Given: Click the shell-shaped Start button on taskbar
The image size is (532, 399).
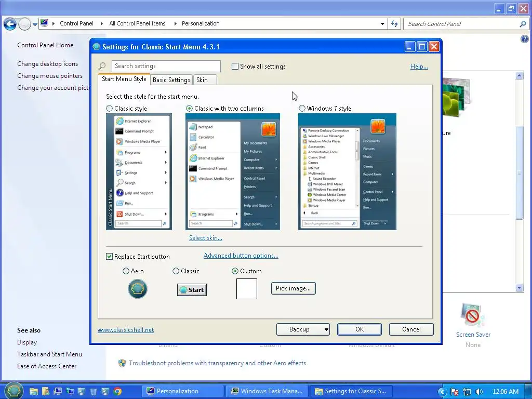Looking at the screenshot, I should tap(14, 391).
